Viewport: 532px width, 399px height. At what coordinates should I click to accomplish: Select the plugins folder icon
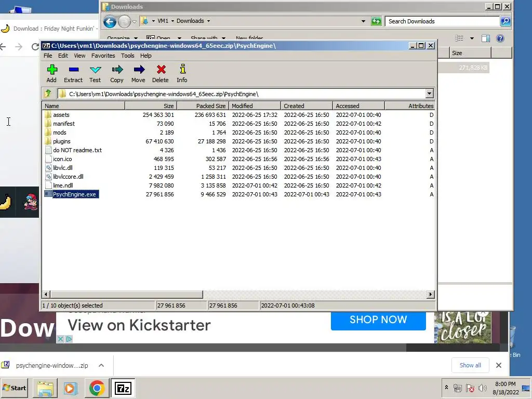(x=48, y=141)
